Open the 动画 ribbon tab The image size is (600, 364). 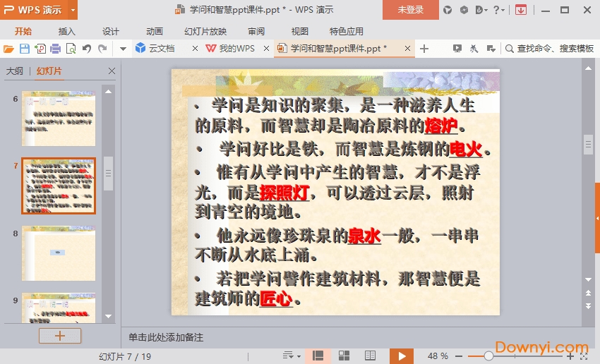click(x=155, y=31)
